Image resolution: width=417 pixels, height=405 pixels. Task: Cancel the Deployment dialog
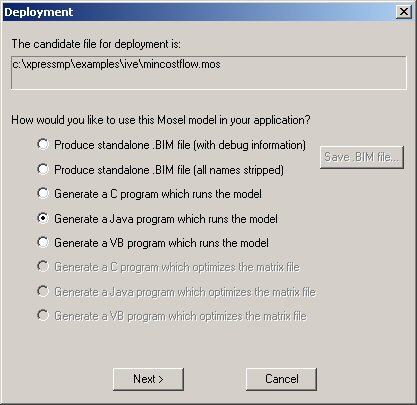[281, 379]
